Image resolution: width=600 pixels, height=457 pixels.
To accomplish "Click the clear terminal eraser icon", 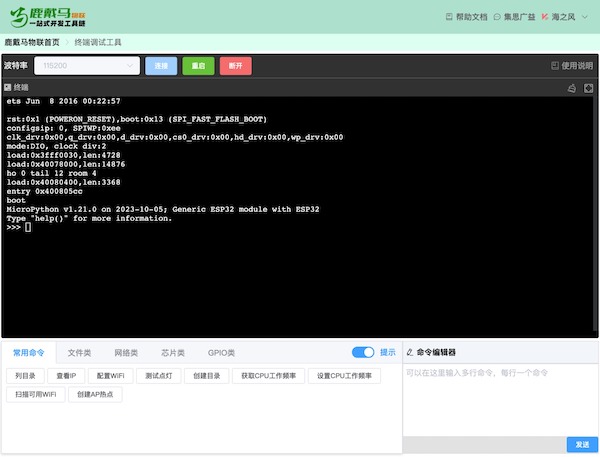I will point(572,88).
